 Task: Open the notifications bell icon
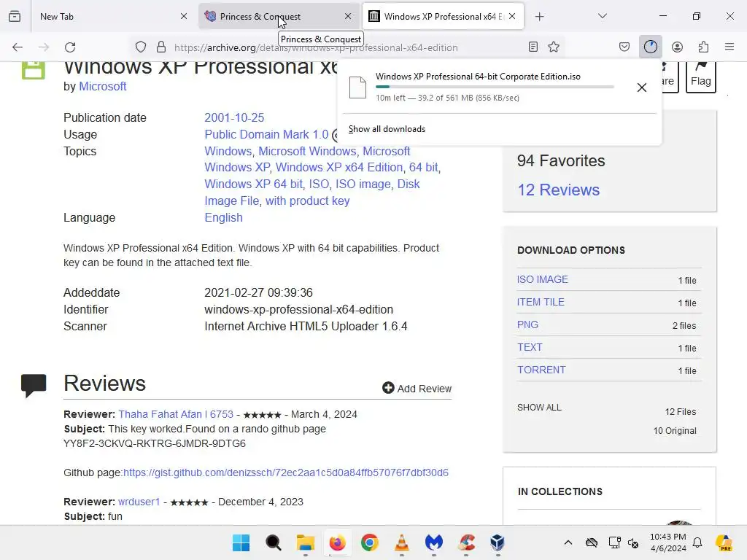click(697, 542)
